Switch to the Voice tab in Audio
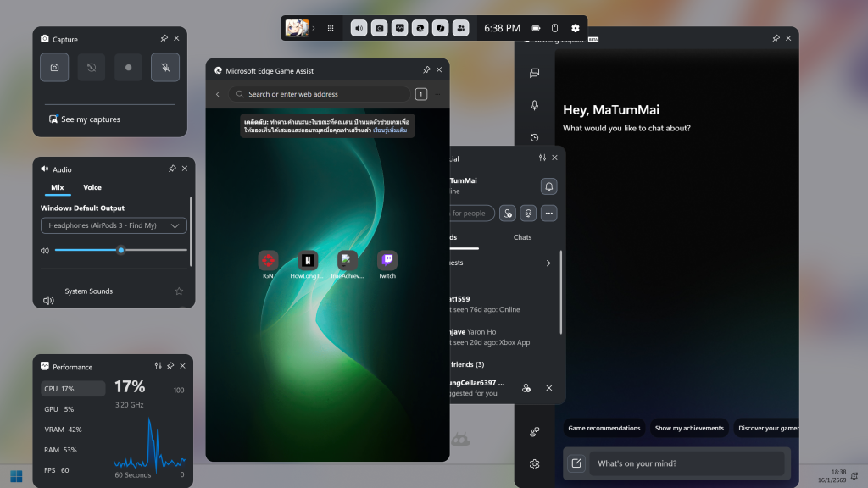The width and height of the screenshot is (868, 488). click(92, 187)
